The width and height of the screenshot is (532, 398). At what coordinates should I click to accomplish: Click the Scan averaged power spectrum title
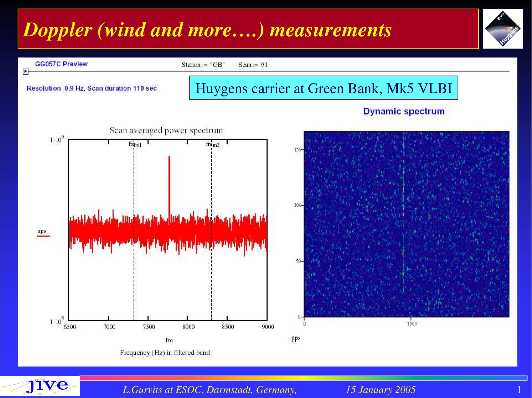click(166, 130)
